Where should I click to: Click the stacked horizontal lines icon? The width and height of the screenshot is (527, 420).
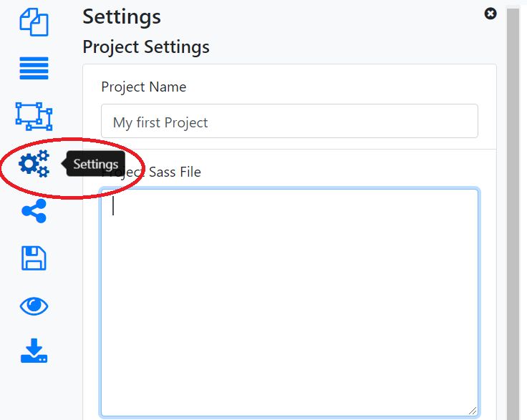[x=34, y=68]
